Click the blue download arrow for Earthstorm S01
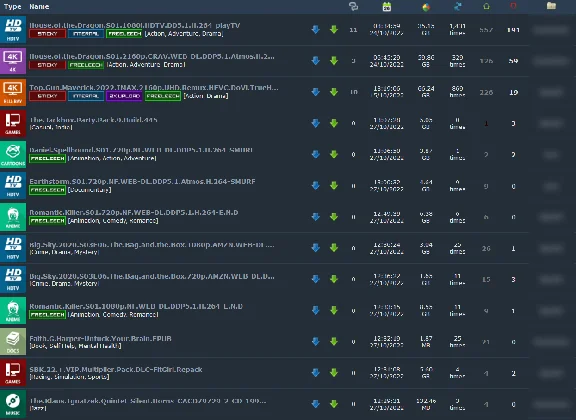576x420 pixels. pos(316,186)
